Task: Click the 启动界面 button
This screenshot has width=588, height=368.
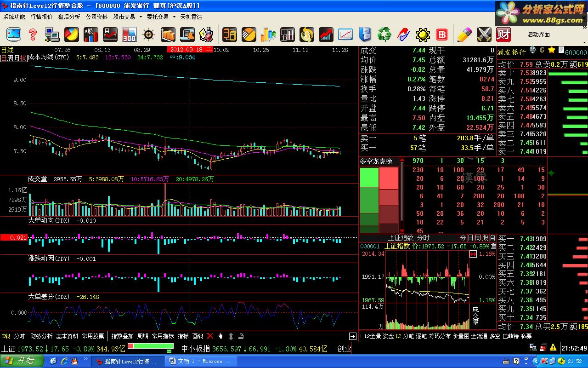Action: [539, 34]
